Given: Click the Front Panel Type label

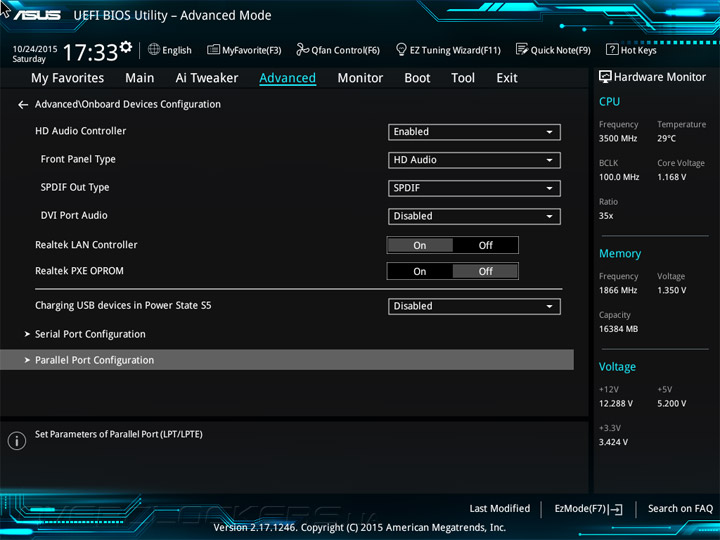Looking at the screenshot, I should tap(78, 159).
